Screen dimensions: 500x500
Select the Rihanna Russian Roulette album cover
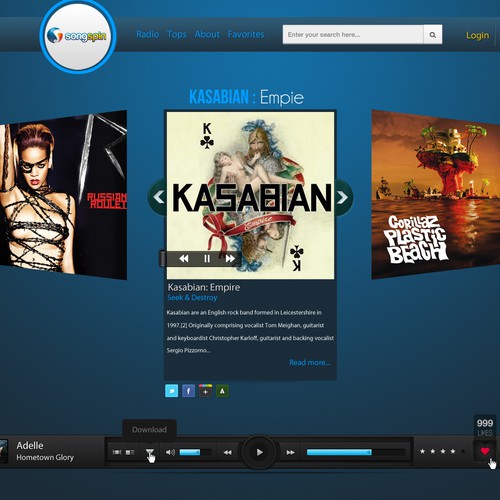pos(63,195)
